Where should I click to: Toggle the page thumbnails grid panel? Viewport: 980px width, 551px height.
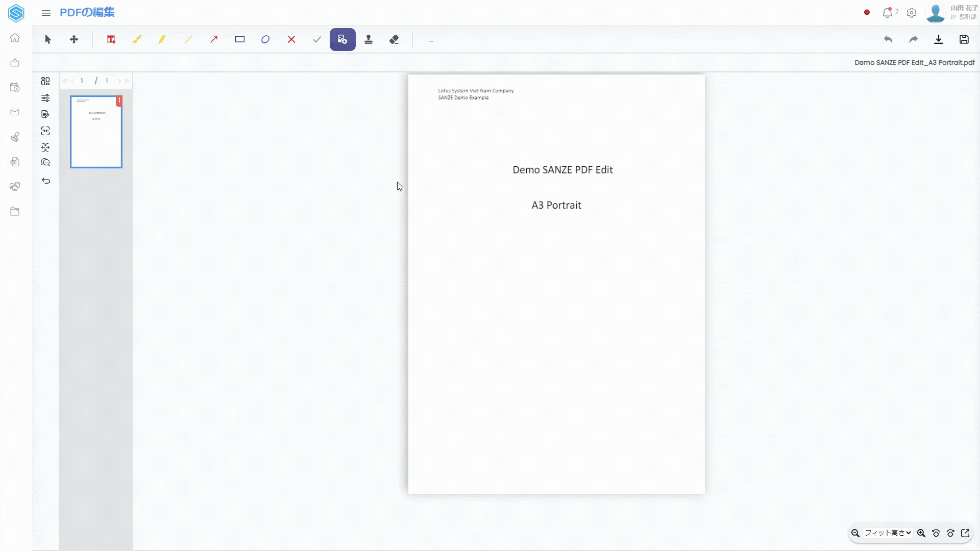(45, 81)
